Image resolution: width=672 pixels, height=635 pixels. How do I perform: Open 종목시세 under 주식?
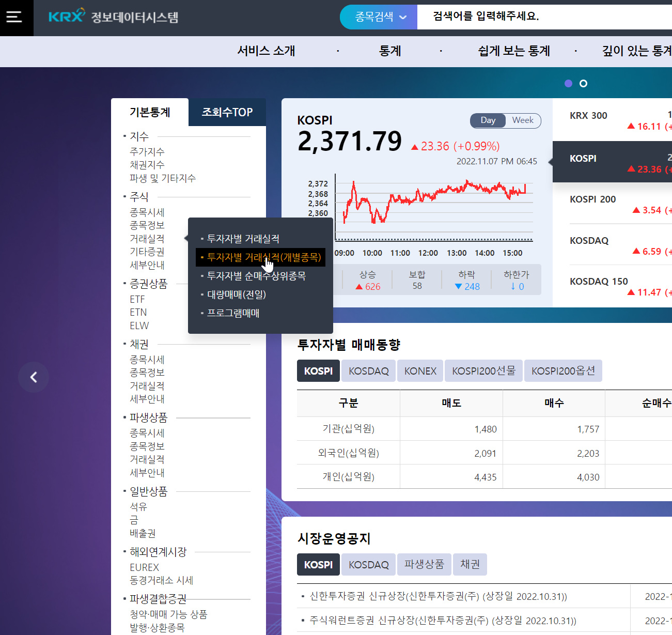pos(147,212)
